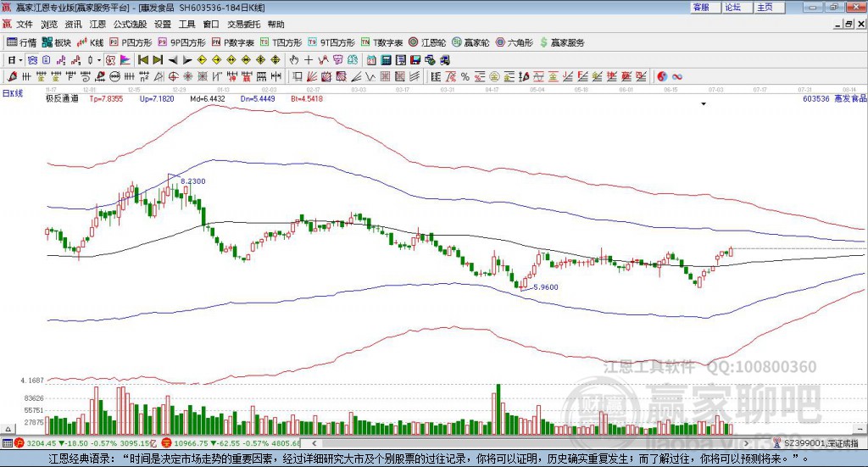
Task: Jump to first bar arrow icon
Action: pos(142,60)
